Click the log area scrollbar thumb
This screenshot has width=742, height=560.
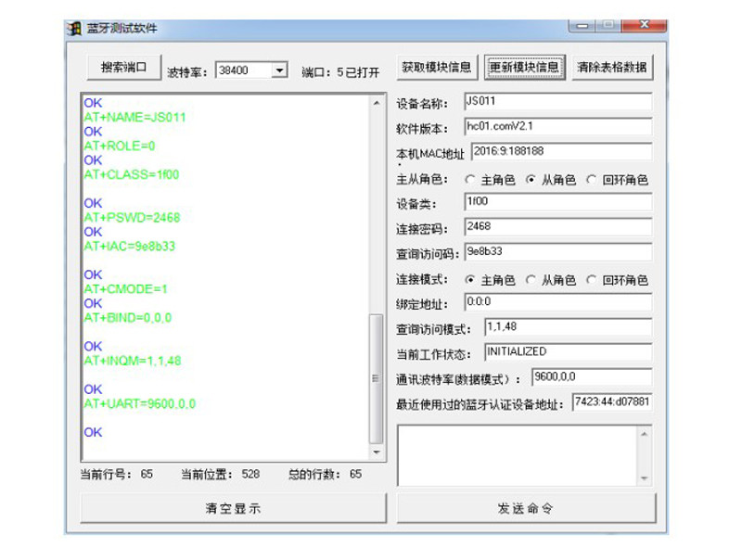pyautogui.click(x=377, y=378)
